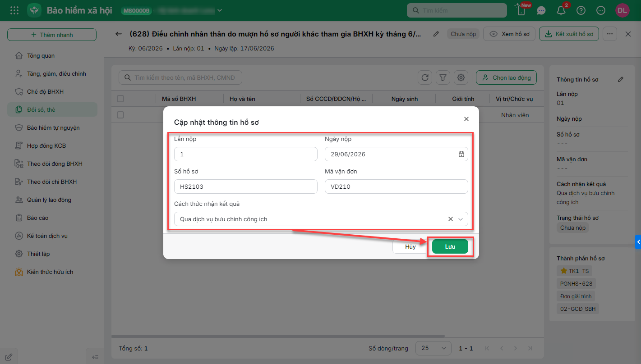The height and width of the screenshot is (364, 641).
Task: Open the app launcher grid icon
Action: click(x=14, y=10)
